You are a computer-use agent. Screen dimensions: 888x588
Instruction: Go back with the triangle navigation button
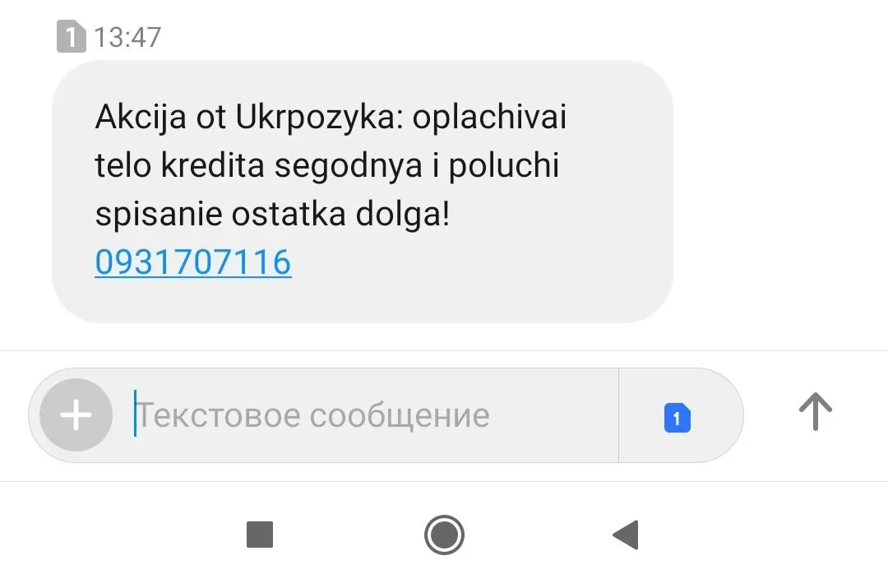click(626, 535)
